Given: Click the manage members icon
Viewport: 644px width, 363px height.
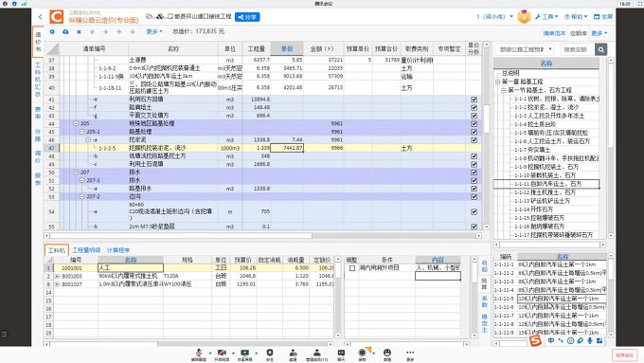Looking at the screenshot, I should click(x=317, y=353).
